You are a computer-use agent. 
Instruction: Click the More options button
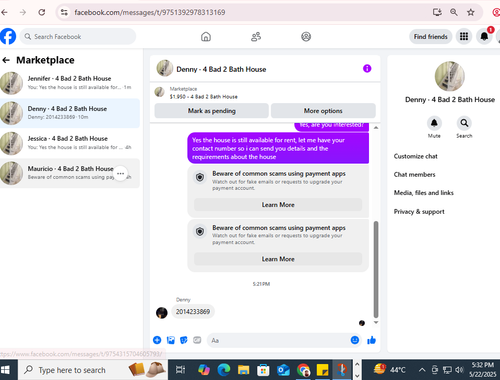point(323,111)
